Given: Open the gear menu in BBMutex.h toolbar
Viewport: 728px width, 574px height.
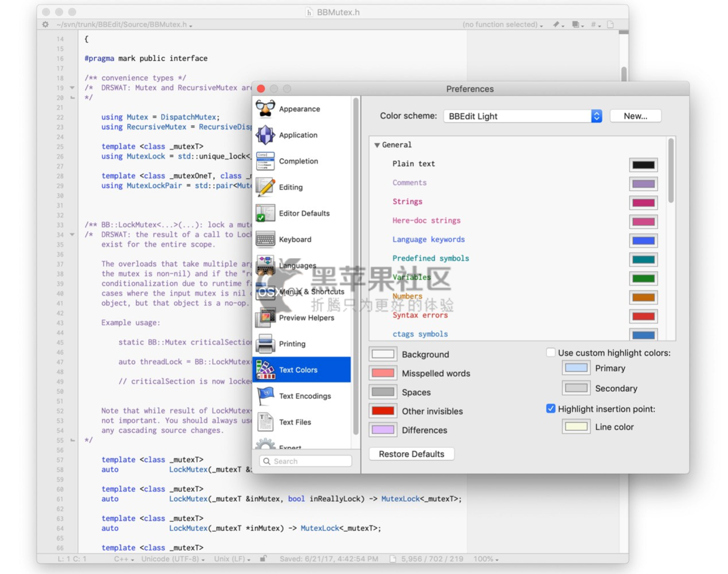Looking at the screenshot, I should [x=45, y=25].
